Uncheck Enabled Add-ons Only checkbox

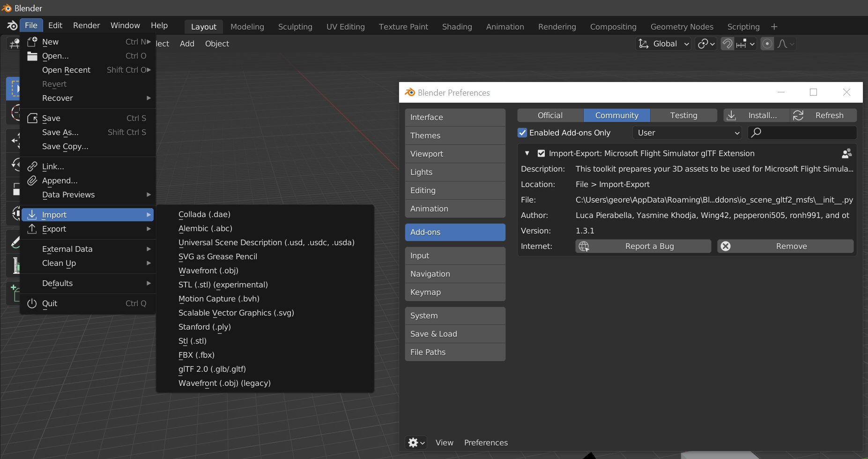click(x=522, y=133)
